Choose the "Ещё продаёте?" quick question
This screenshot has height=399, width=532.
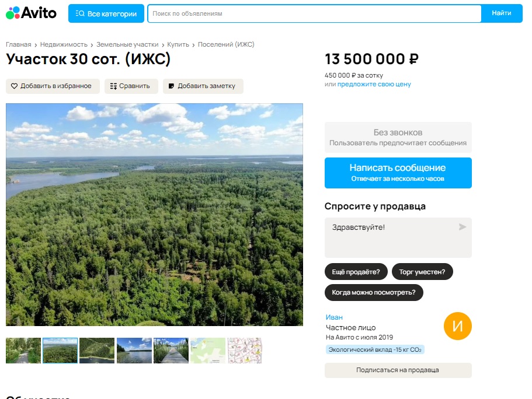click(x=356, y=272)
